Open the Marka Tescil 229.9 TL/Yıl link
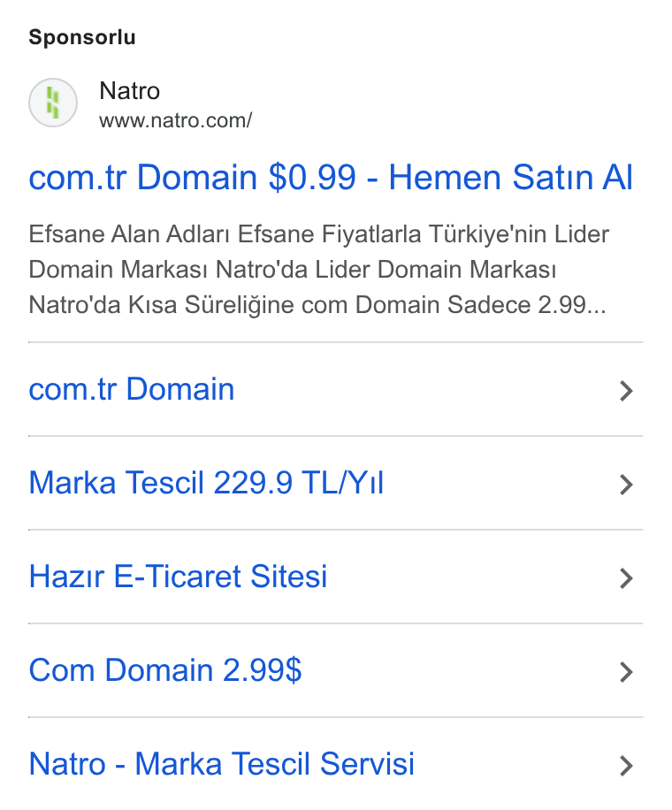This screenshot has height=810, width=672. click(206, 483)
